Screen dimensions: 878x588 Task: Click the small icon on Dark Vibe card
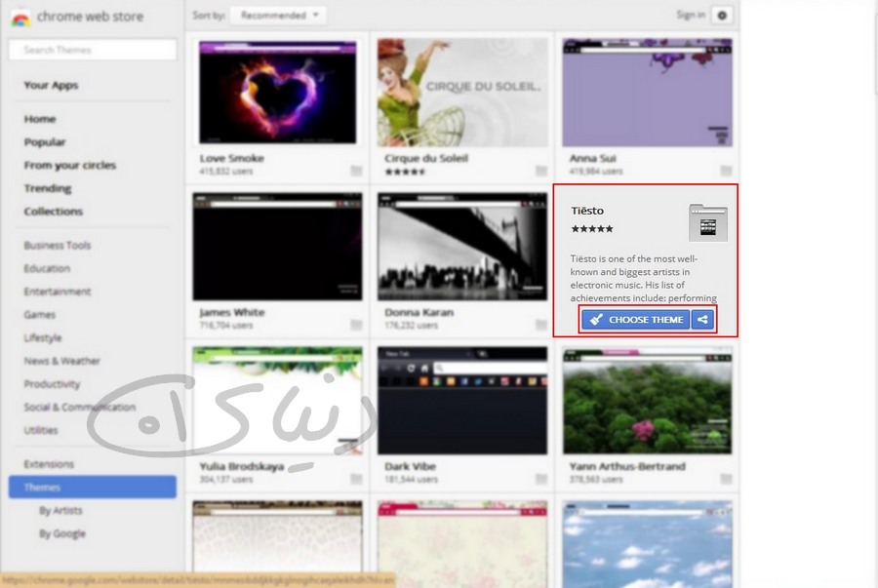point(540,479)
